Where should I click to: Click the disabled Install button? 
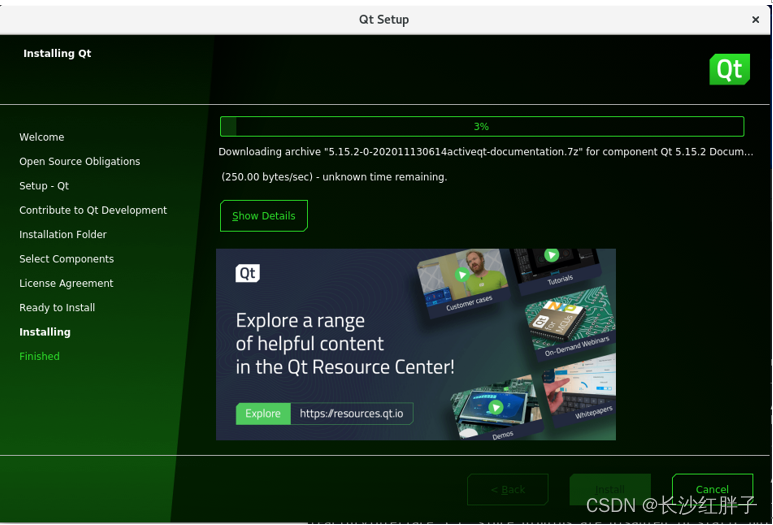pos(610,489)
